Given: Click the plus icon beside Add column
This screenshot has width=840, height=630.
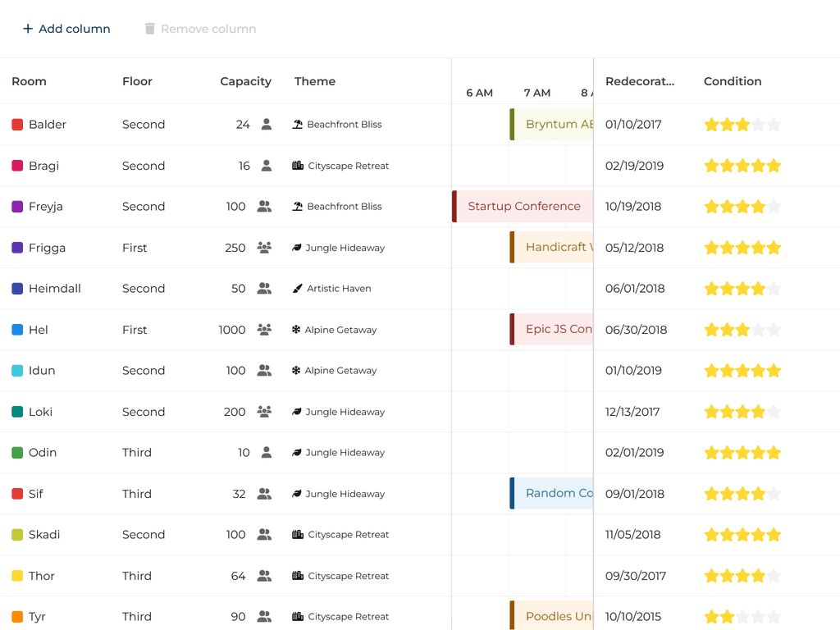Looking at the screenshot, I should point(28,29).
